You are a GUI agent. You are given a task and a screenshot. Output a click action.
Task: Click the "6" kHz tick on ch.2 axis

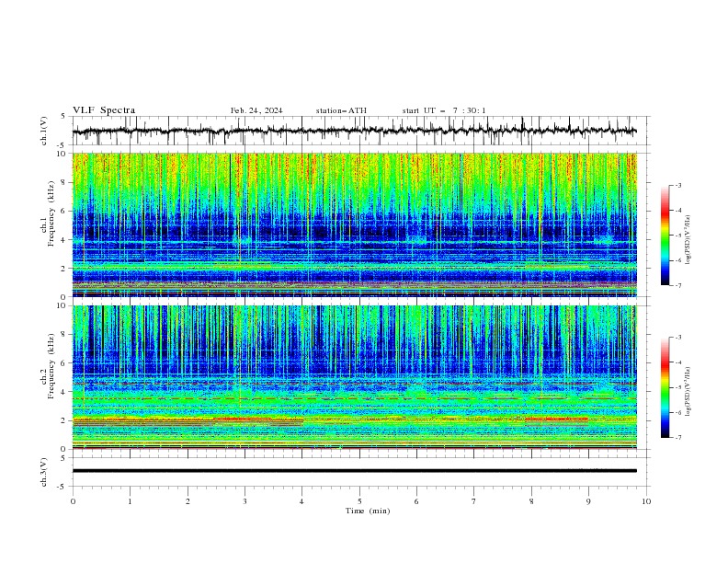click(x=65, y=363)
